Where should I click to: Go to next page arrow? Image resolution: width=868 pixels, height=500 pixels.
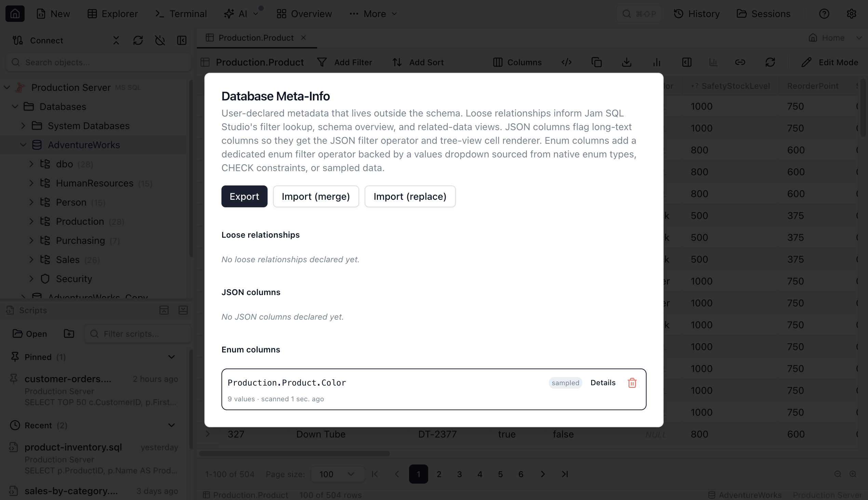pyautogui.click(x=543, y=474)
